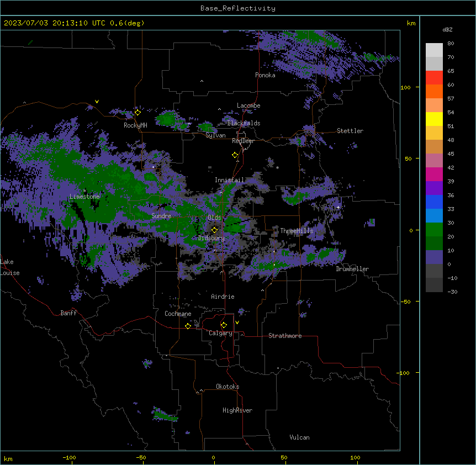Click the red 60-65 dBZ swatch

point(434,78)
